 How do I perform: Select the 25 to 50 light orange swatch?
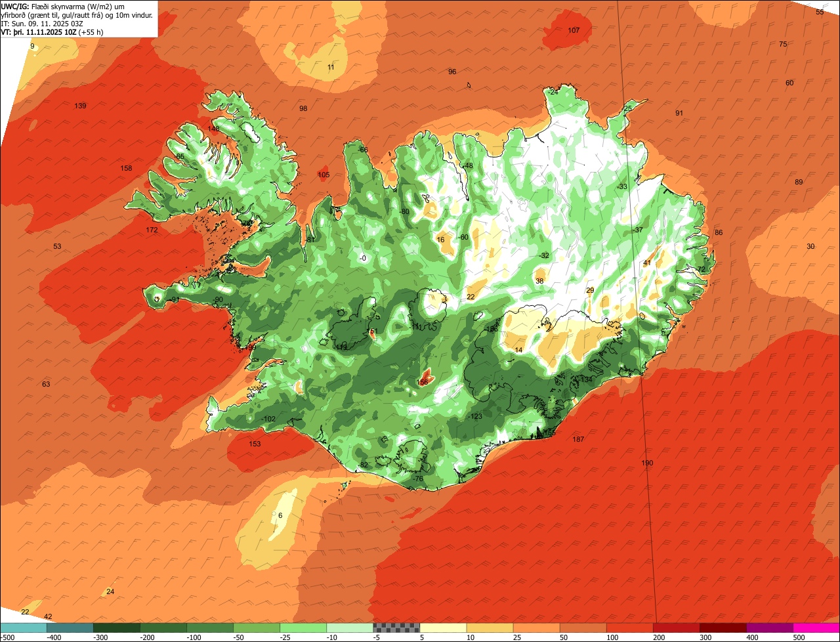pyautogui.click(x=536, y=628)
